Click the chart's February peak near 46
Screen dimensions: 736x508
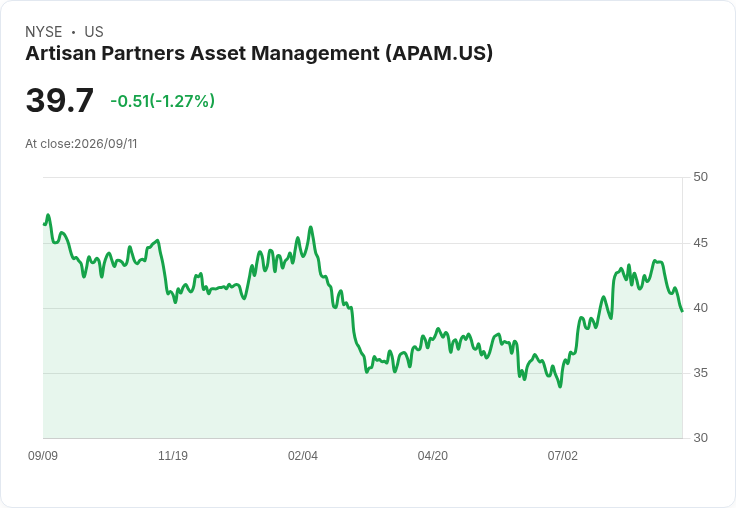[x=311, y=228]
